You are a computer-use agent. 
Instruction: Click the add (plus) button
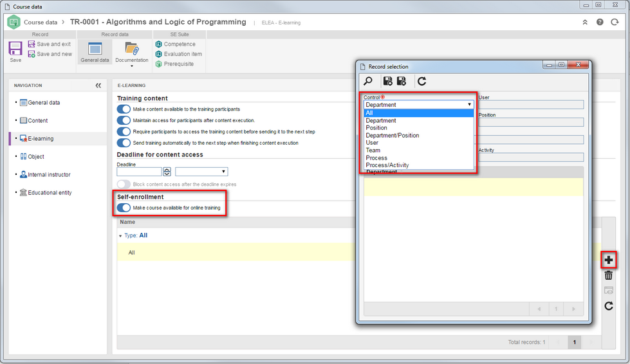click(609, 260)
